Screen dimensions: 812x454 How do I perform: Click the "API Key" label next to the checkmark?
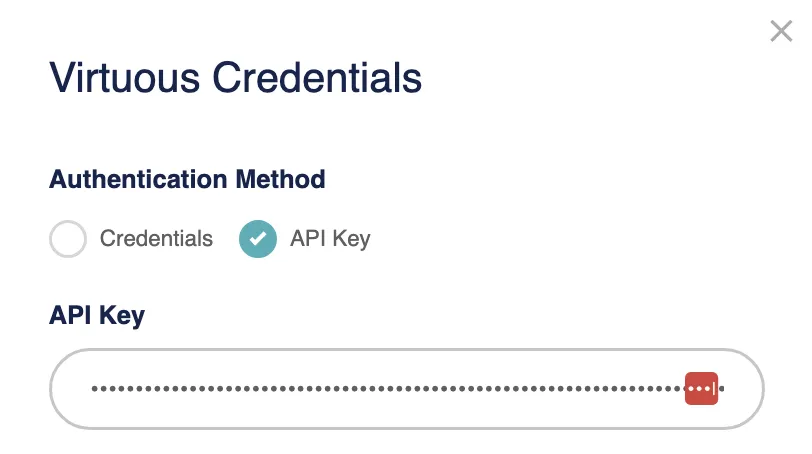point(330,239)
